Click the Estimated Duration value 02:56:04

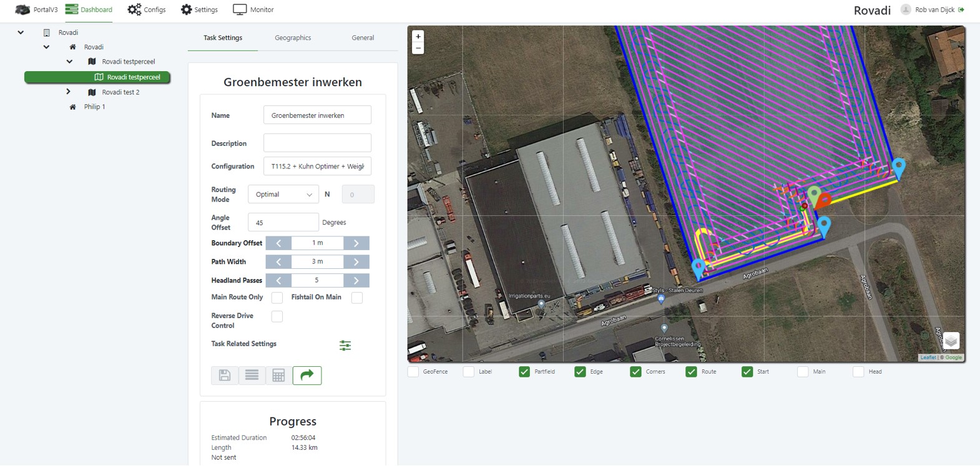pyautogui.click(x=303, y=438)
